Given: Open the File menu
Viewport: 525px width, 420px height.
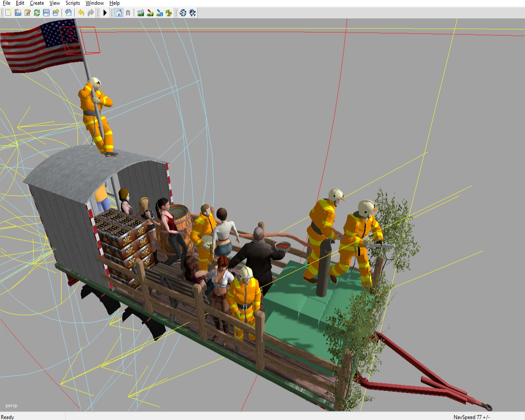Looking at the screenshot, I should coord(7,3).
